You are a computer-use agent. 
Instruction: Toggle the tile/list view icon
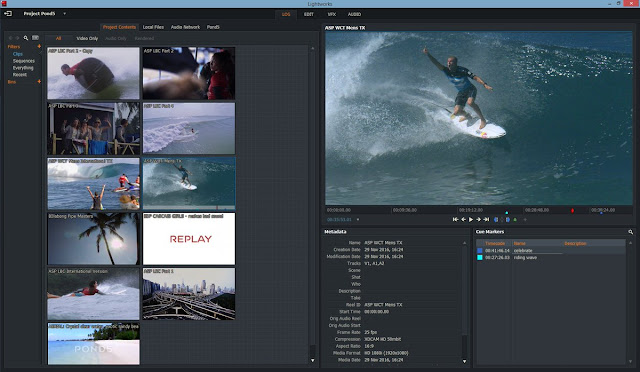(36, 38)
